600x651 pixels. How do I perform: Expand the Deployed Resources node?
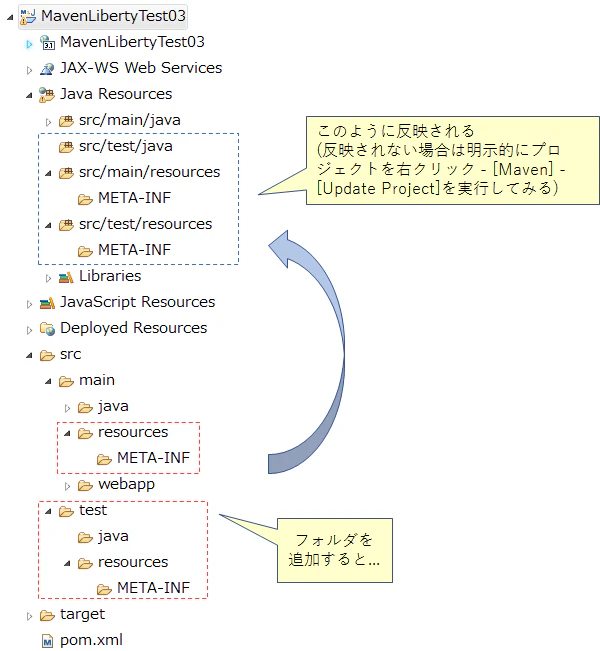29,330
